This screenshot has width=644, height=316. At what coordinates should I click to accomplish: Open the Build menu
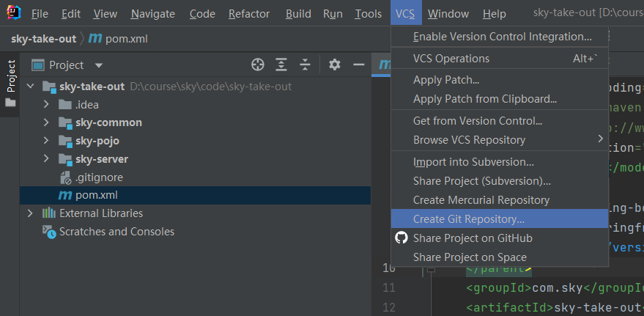coord(298,14)
